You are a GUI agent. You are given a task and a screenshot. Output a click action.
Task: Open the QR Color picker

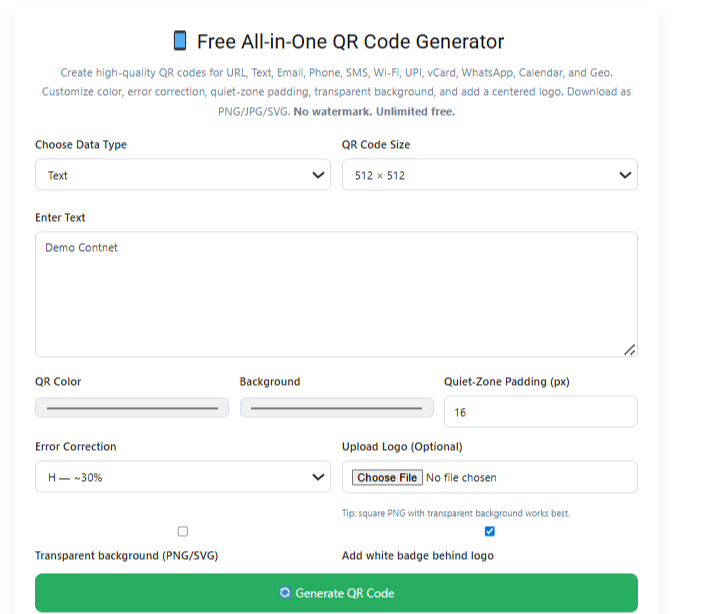pyautogui.click(x=132, y=408)
